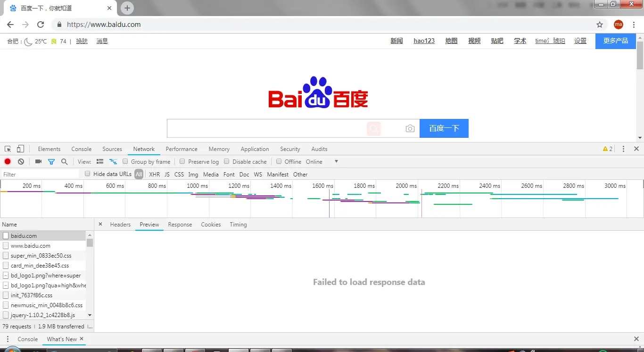Open the DevTools customize menu

[x=623, y=149]
